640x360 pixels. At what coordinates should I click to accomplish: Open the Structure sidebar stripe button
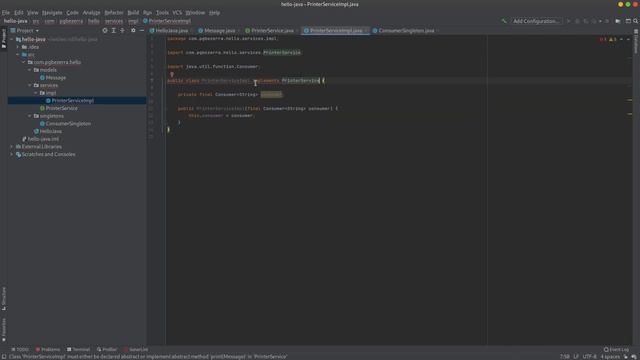pos(4,299)
